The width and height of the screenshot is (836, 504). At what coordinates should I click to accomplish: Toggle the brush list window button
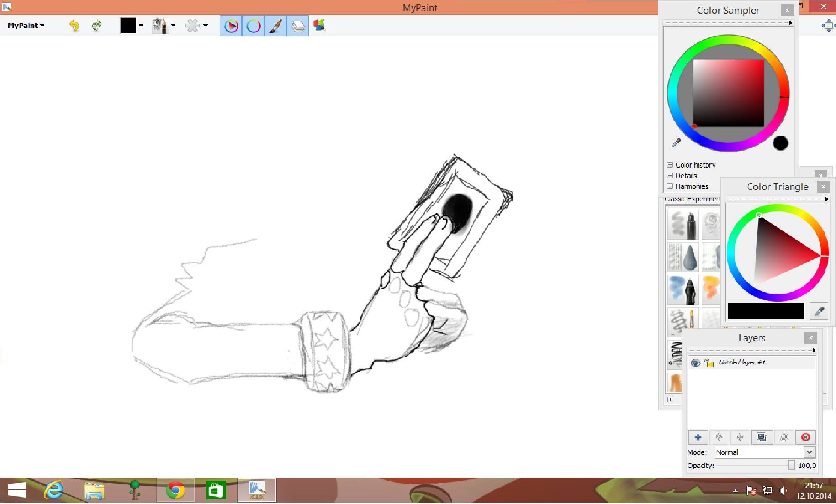pyautogui.click(x=275, y=26)
